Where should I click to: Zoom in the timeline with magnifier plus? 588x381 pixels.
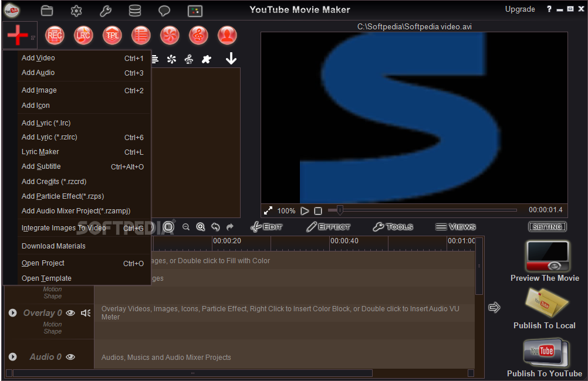coord(201,227)
